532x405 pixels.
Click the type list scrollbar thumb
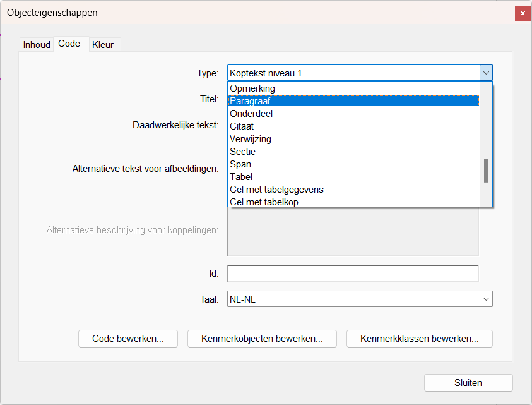click(x=486, y=171)
